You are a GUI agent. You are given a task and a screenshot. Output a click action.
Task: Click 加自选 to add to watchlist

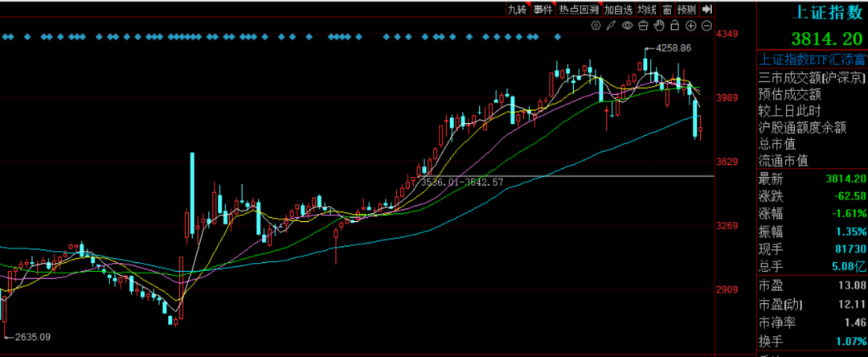point(618,9)
